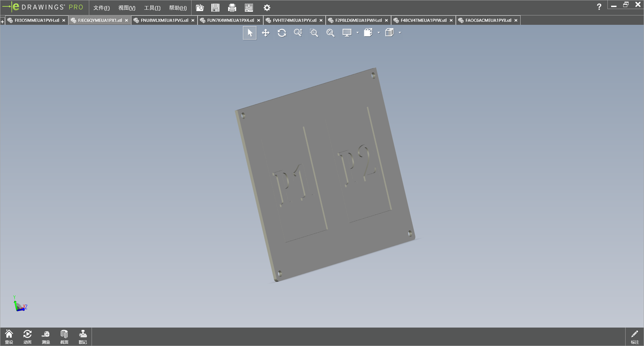Switch to the F4BCV4TMEUA1PYW.stl tab

pos(424,20)
